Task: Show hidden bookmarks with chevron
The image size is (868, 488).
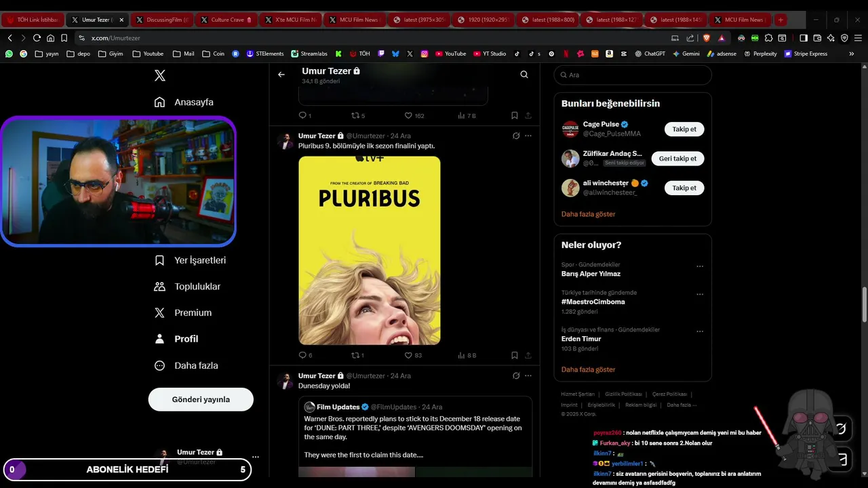Action: pos(852,54)
